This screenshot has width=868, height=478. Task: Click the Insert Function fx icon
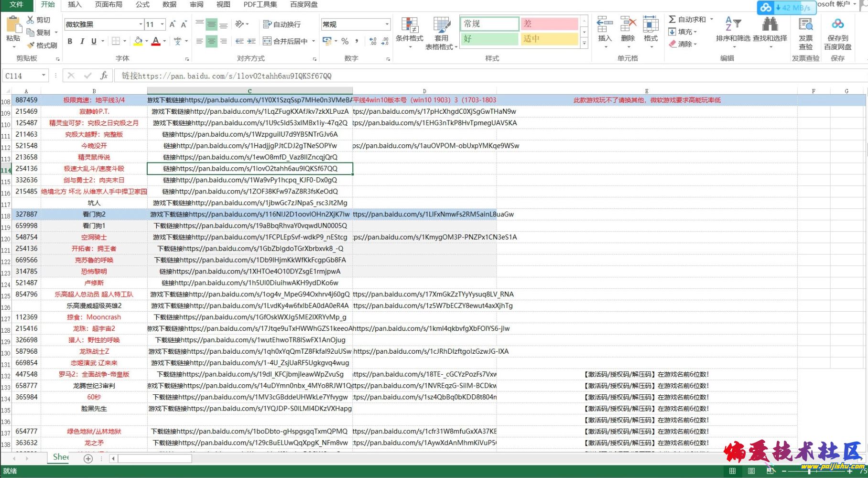click(x=104, y=76)
